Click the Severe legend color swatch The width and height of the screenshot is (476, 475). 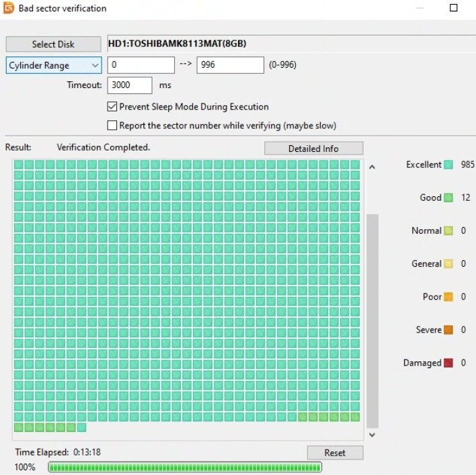click(x=448, y=330)
